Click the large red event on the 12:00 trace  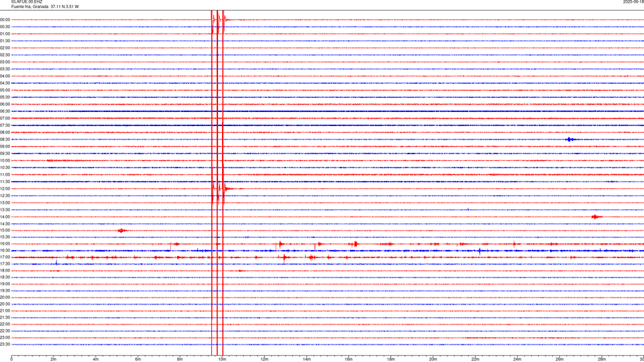click(x=222, y=189)
